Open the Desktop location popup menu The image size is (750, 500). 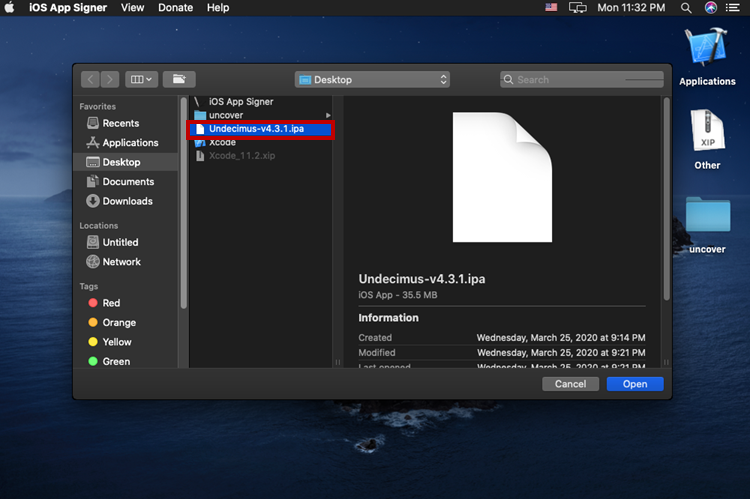pyautogui.click(x=372, y=79)
